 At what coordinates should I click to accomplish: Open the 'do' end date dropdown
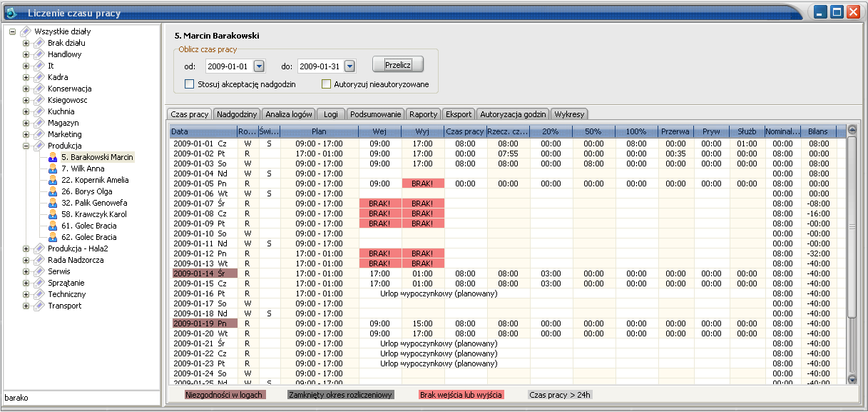pos(349,66)
